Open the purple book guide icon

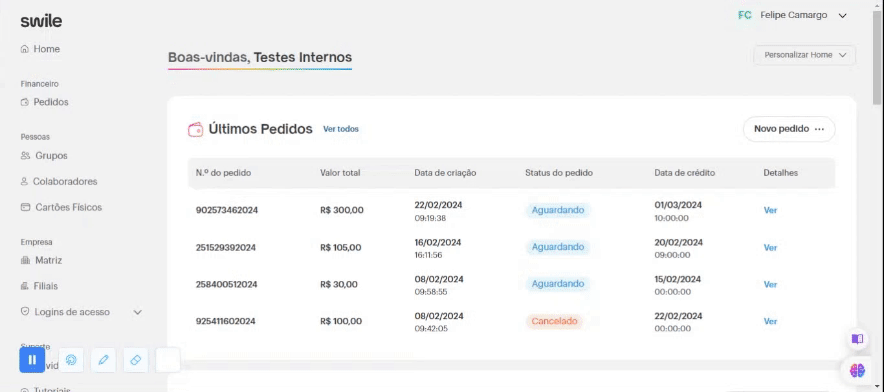tap(858, 339)
